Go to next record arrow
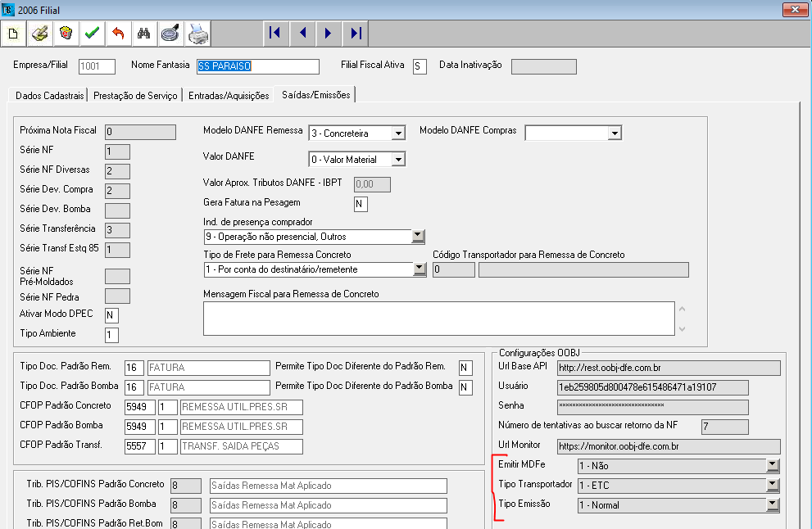812x529 pixels. tap(329, 33)
